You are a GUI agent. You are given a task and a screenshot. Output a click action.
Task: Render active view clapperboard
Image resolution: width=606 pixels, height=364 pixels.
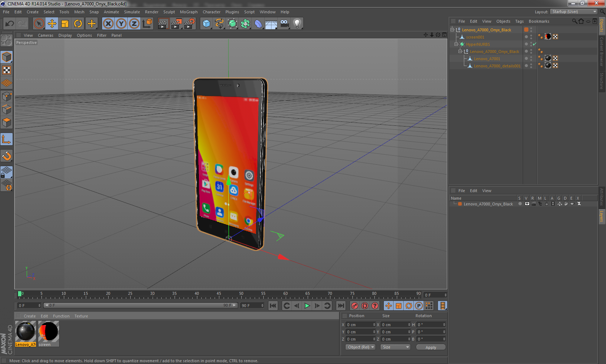coord(163,24)
